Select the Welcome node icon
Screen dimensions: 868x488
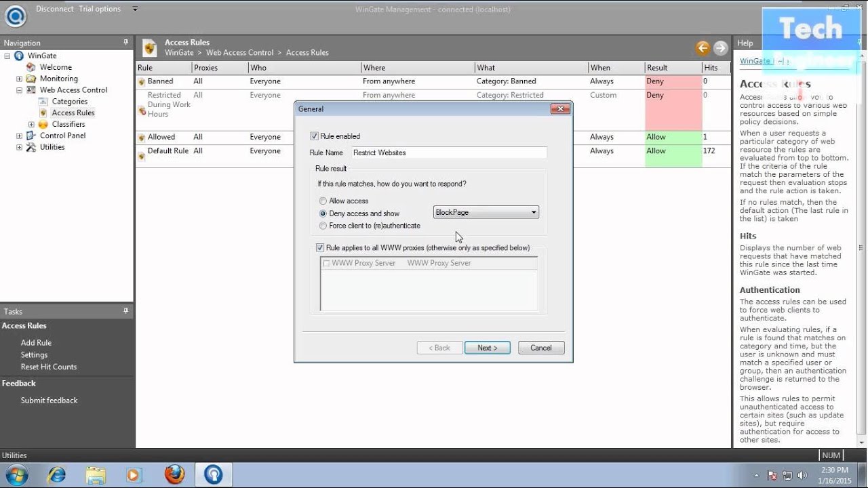[x=31, y=67]
